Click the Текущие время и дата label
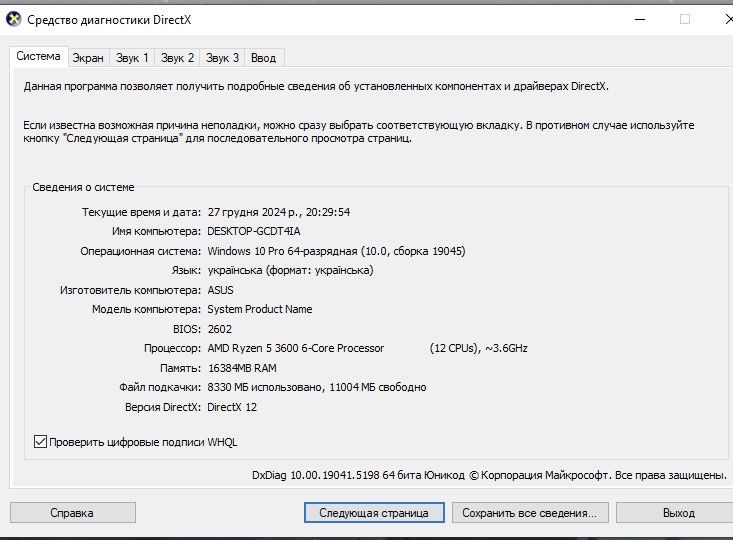Viewport: 733px width, 540px height. click(x=142, y=212)
